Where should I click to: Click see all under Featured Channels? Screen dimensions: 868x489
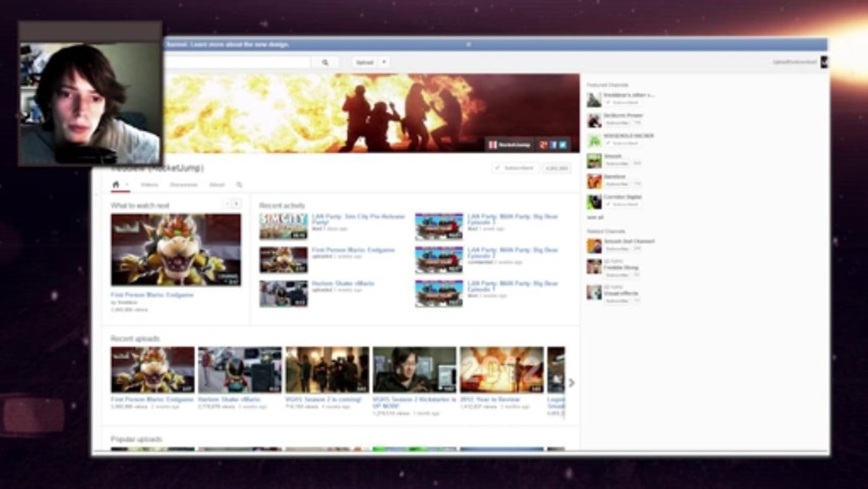coord(595,217)
